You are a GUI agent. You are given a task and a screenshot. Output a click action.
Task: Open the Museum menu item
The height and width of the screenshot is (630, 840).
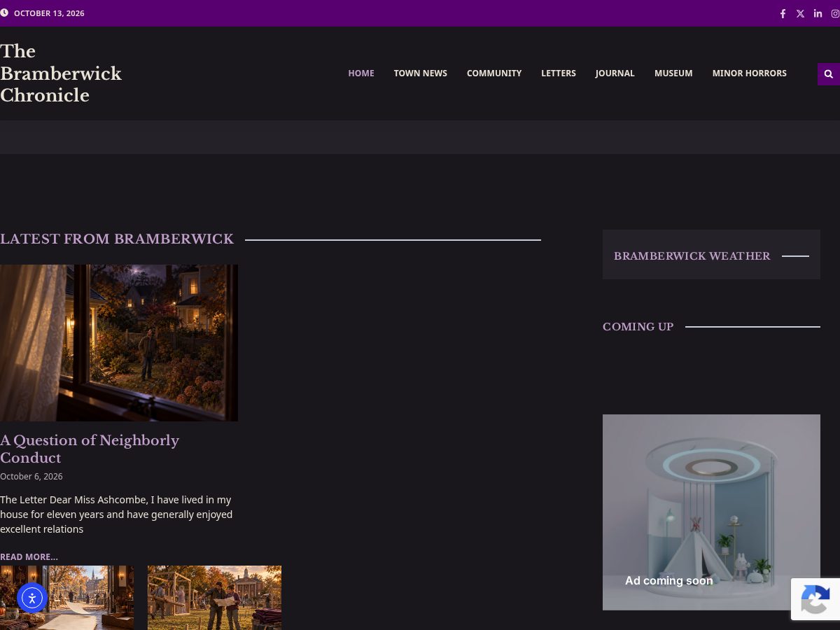673,73
